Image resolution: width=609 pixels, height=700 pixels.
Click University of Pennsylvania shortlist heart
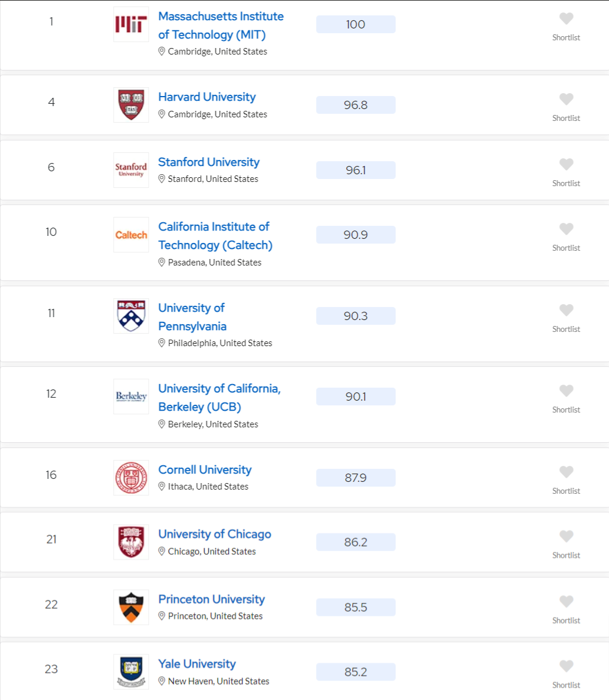click(566, 310)
